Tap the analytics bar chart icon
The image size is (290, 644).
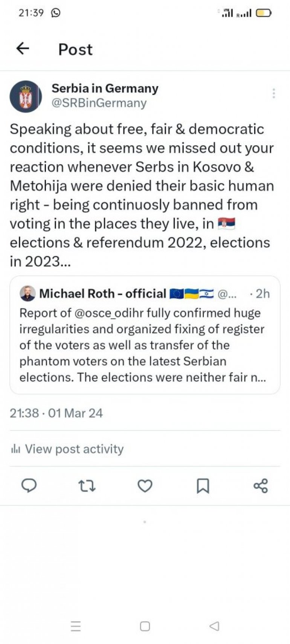pyautogui.click(x=15, y=449)
